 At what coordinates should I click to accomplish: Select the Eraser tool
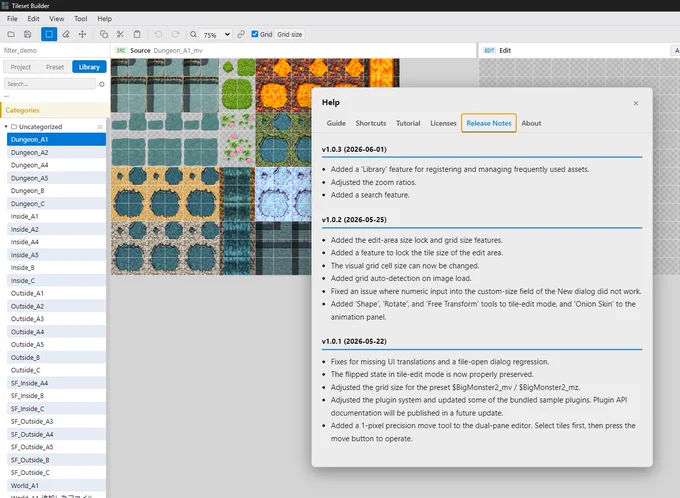tap(65, 34)
